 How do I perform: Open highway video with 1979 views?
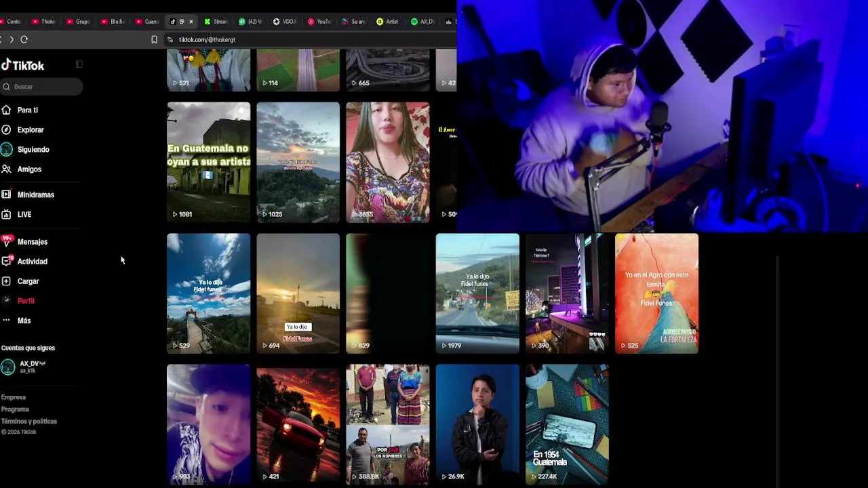coord(477,293)
